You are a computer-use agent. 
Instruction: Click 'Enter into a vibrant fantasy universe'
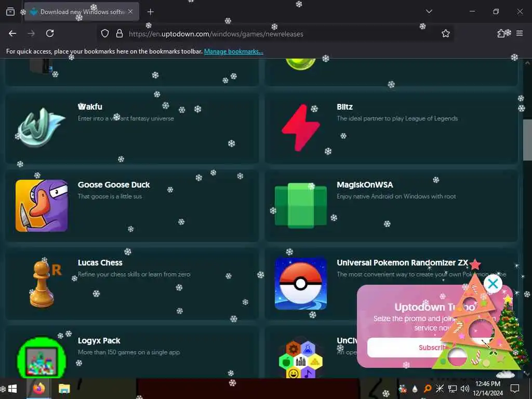[126, 118]
